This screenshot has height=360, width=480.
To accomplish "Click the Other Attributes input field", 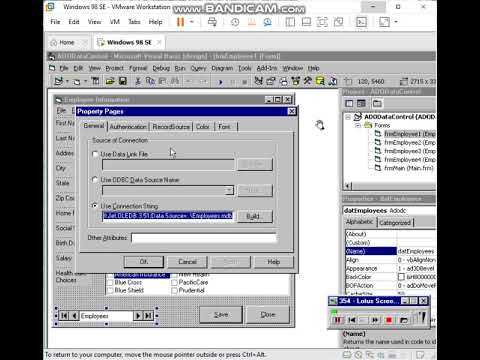I will [204, 238].
